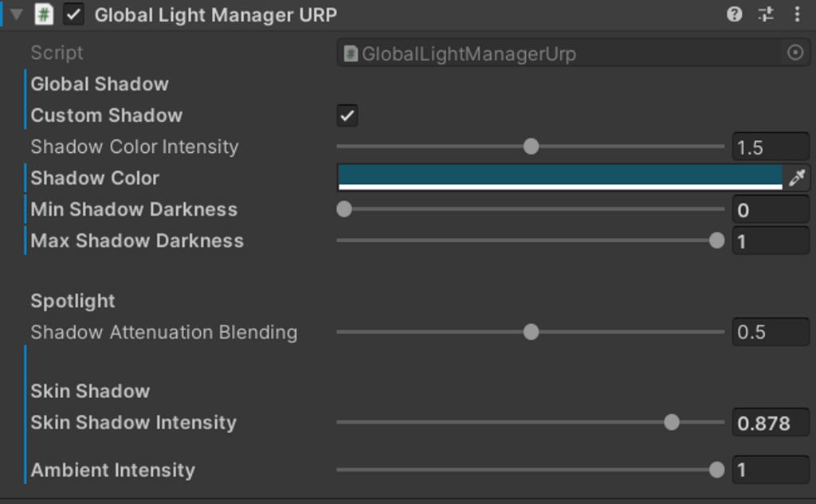Image resolution: width=816 pixels, height=504 pixels.
Task: Click the script object picker circle
Action: coord(794,53)
